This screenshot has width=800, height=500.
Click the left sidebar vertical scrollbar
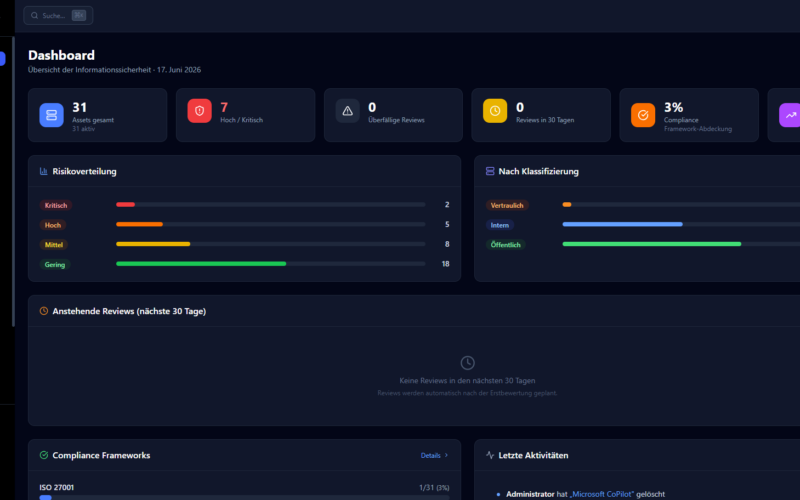point(13,181)
